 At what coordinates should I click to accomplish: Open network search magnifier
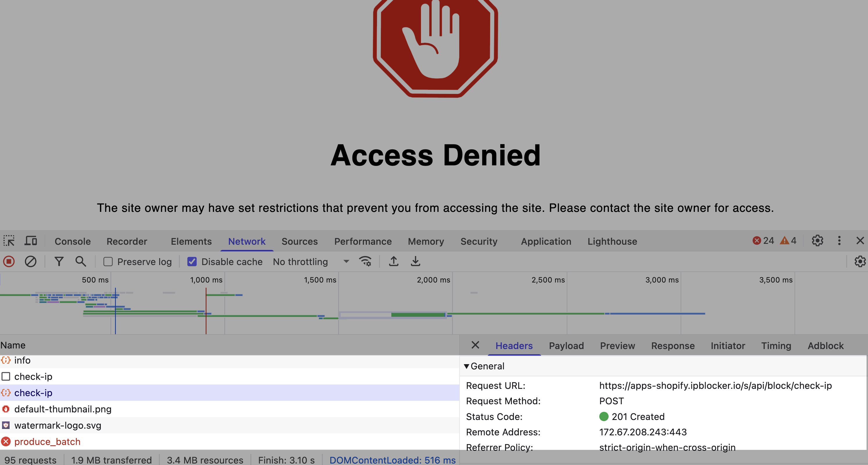tap(80, 261)
